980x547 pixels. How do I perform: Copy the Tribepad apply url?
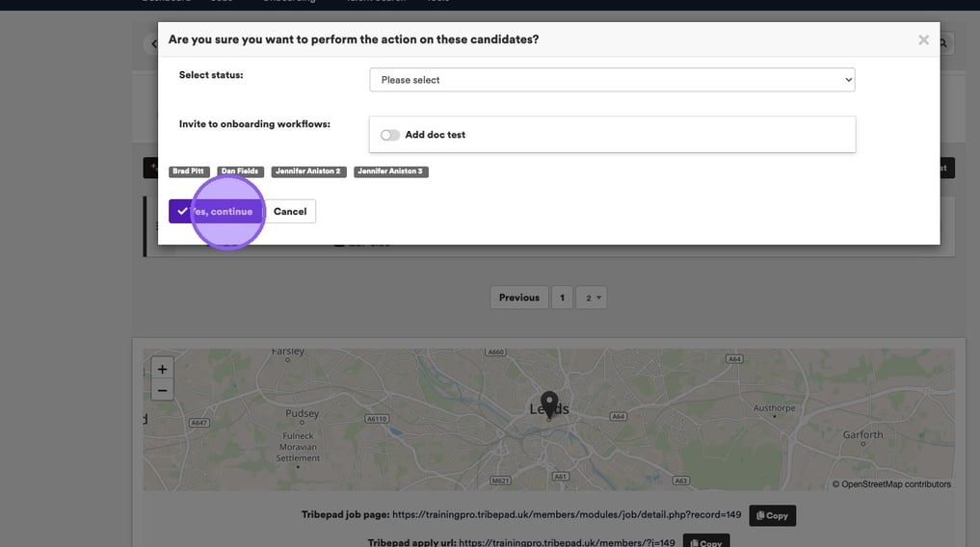click(705, 542)
